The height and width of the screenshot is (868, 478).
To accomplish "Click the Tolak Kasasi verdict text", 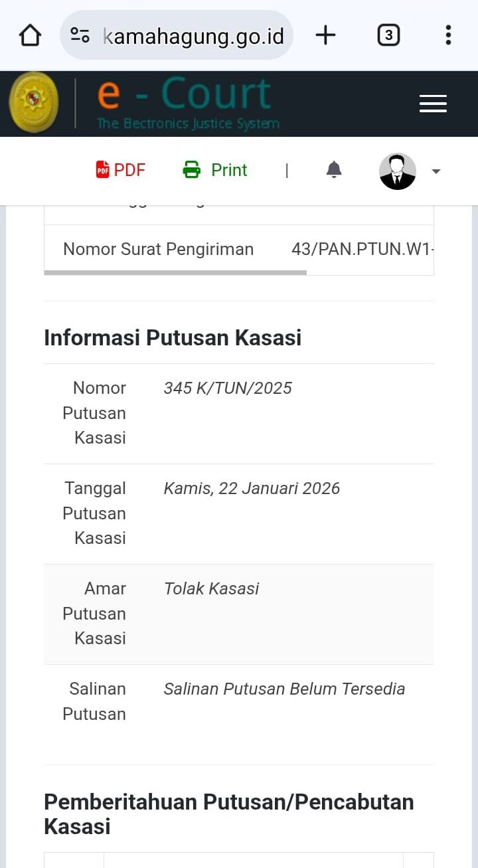I will click(x=211, y=588).
